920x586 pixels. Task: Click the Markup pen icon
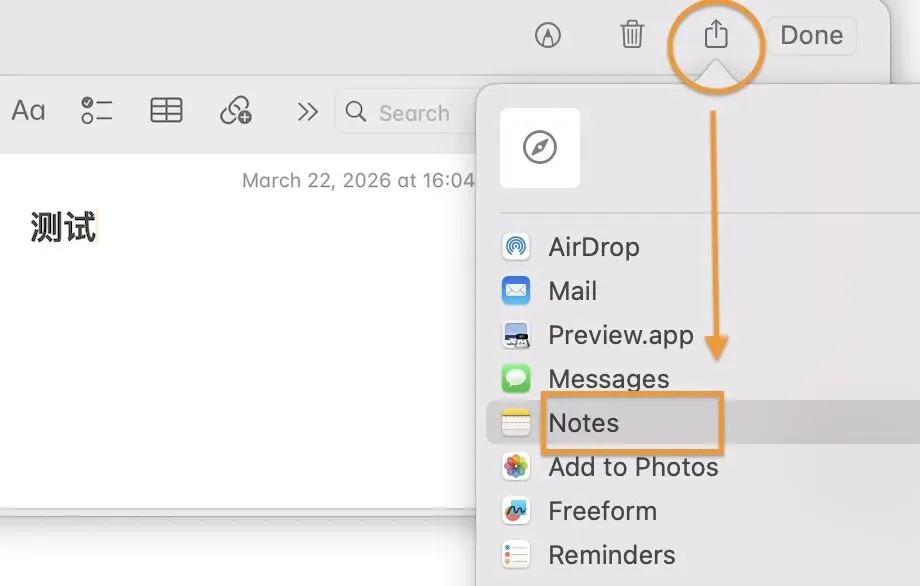tap(547, 35)
